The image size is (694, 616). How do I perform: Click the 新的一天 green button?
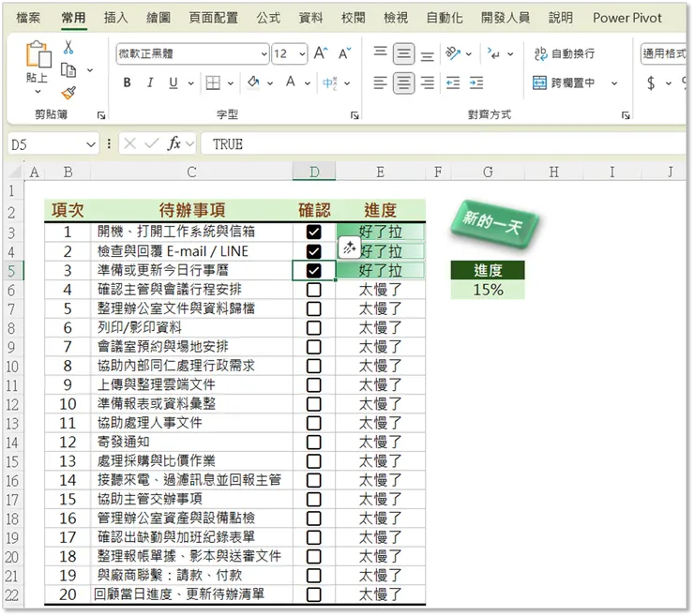click(494, 225)
